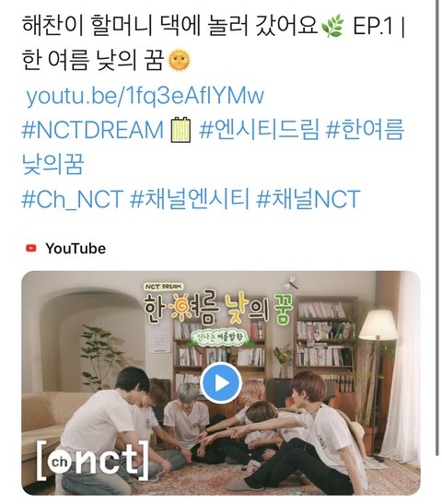Open the #채널NCT hashtag
This screenshot has width=442, height=504.
coord(308,199)
